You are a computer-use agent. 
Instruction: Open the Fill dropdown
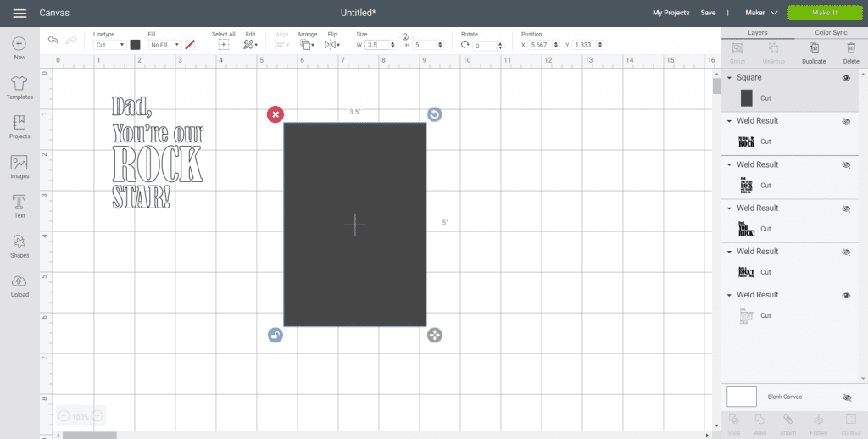pyautogui.click(x=165, y=45)
